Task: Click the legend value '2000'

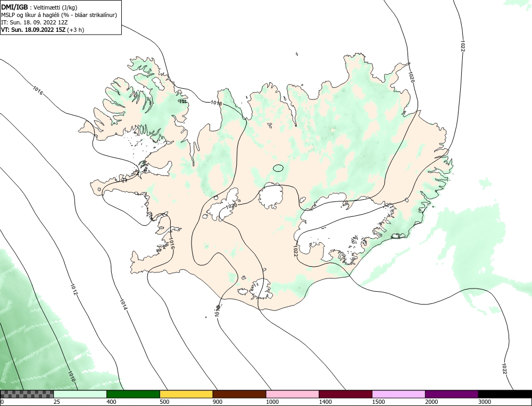Action: coord(431,402)
